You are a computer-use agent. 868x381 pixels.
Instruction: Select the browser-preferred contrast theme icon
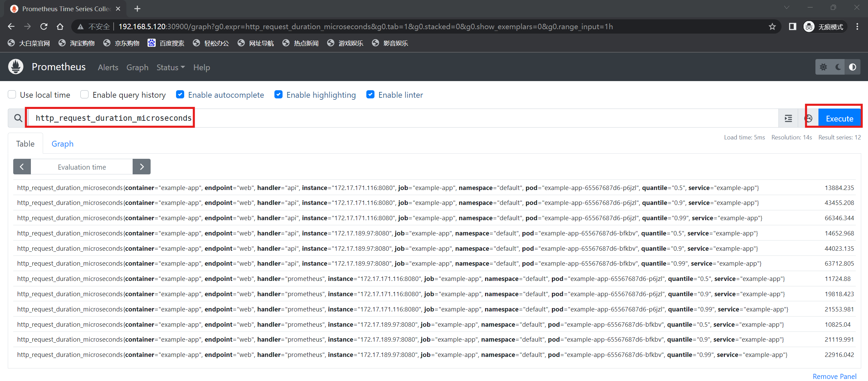pos(852,67)
